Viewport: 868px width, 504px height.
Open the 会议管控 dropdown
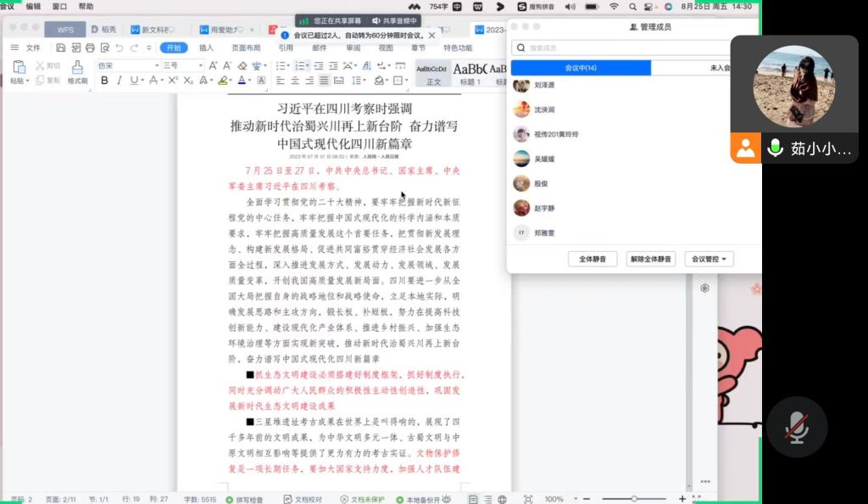click(x=709, y=259)
